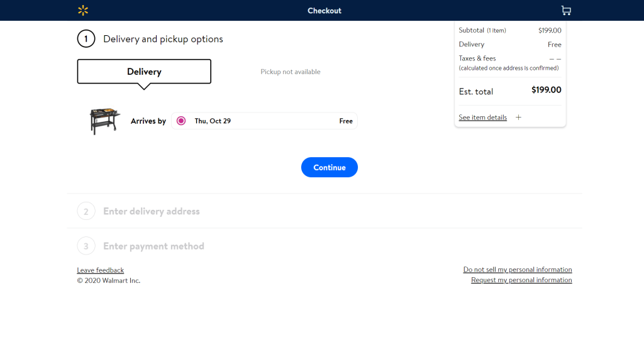644x362 pixels.
Task: Open the See item details link
Action: point(482,118)
